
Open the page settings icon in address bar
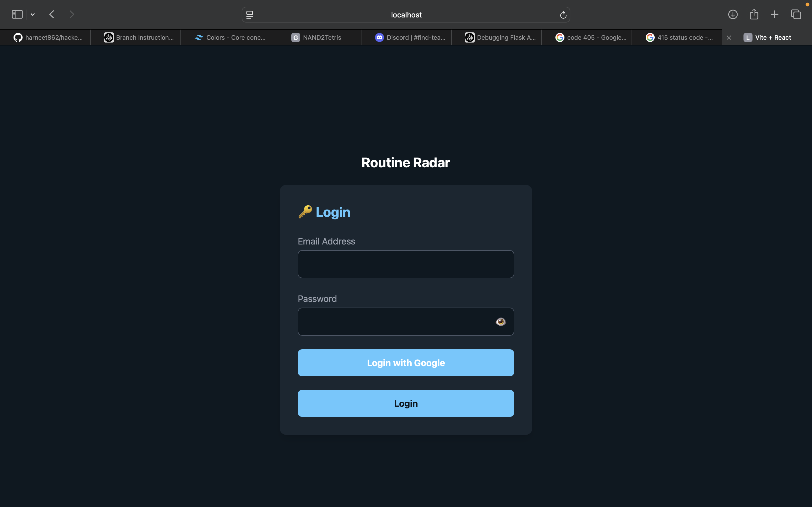250,15
